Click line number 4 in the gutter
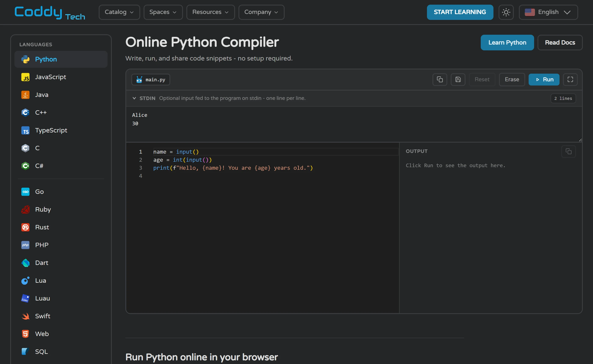Viewport: 593px width, 364px height. 140,176
